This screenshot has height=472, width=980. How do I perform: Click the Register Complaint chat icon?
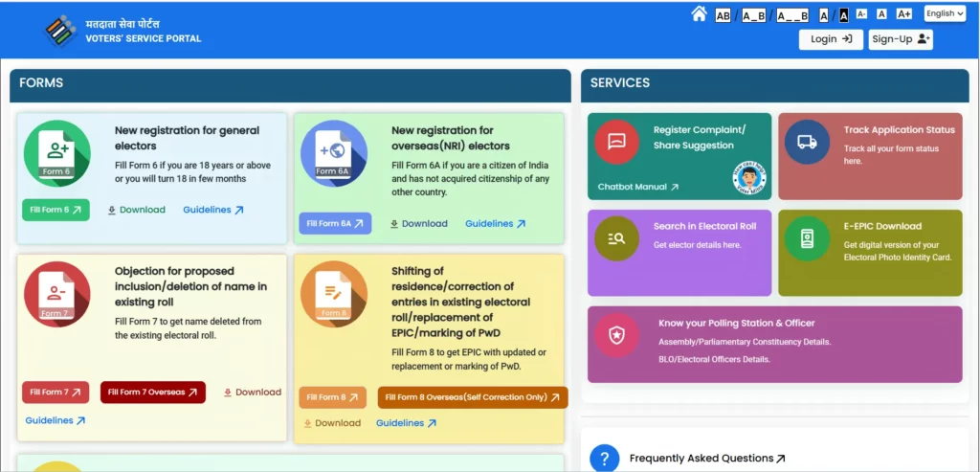click(x=616, y=142)
